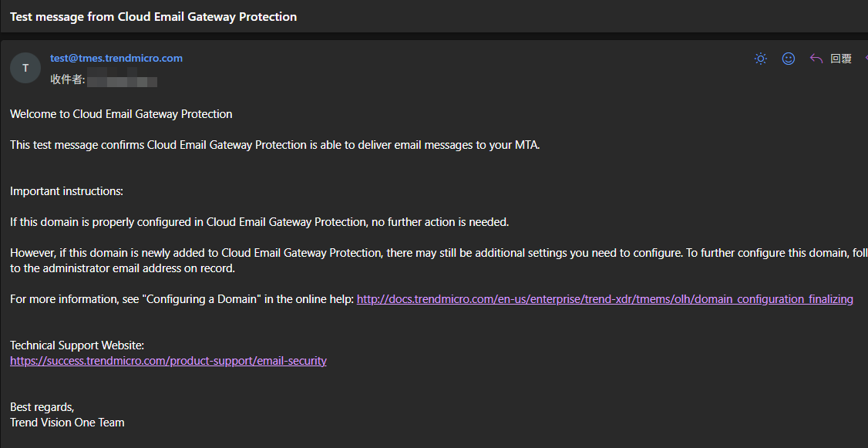The image size is (868, 448).
Task: Click the "no further action is needed" sentence
Action: point(259,222)
